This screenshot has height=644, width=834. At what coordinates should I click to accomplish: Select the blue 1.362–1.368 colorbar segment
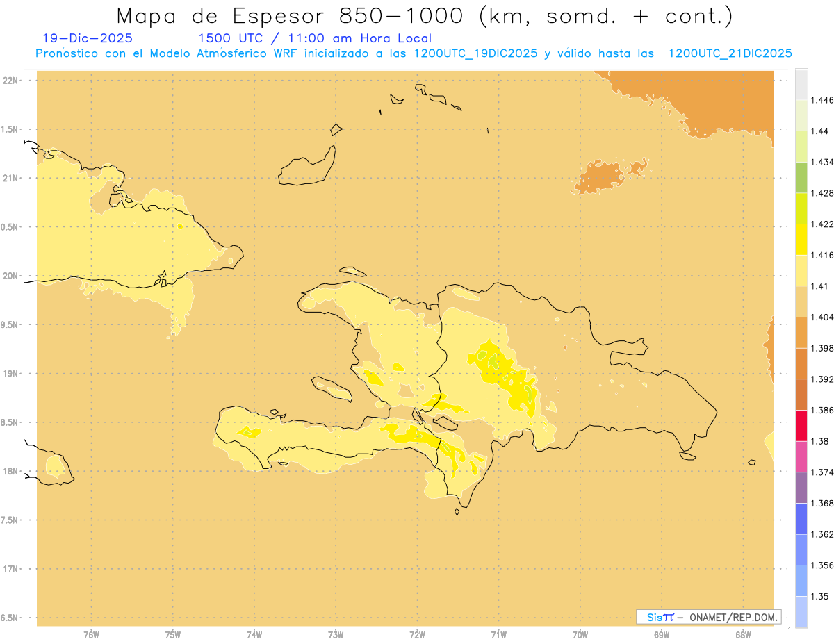click(801, 519)
